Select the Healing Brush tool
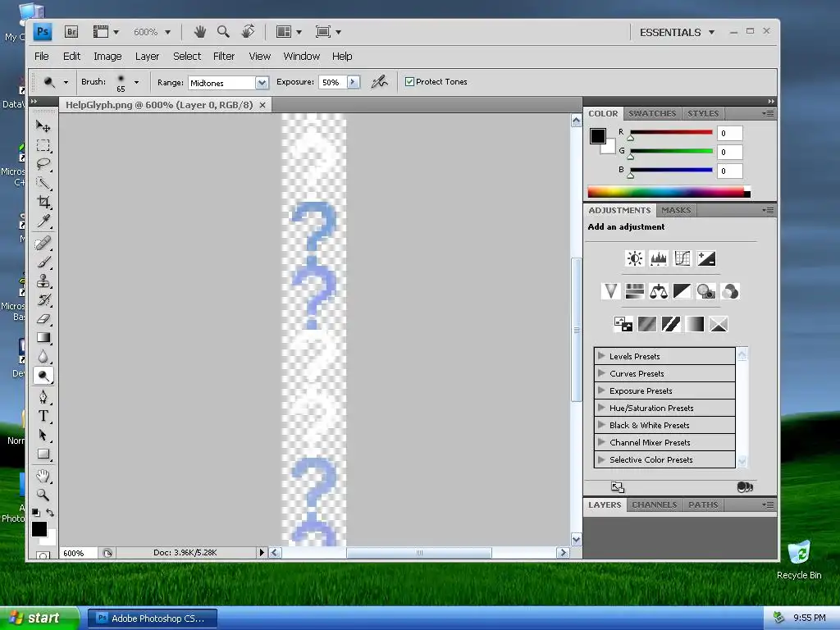This screenshot has height=630, width=840. (x=43, y=243)
